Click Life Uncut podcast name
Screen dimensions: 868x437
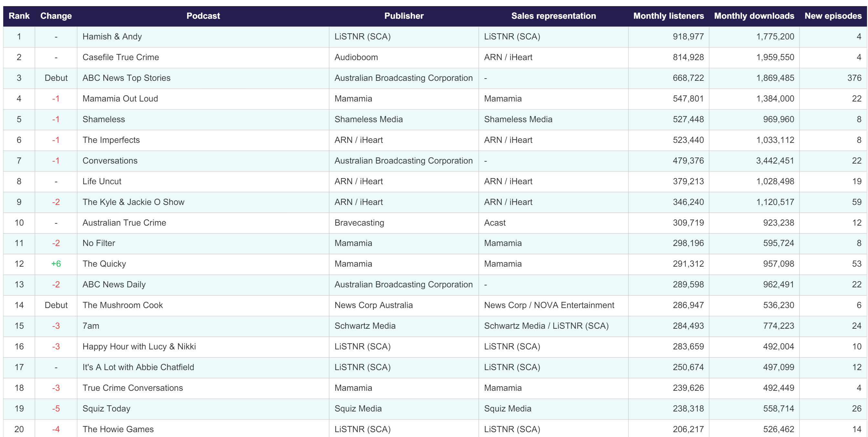[x=102, y=181]
